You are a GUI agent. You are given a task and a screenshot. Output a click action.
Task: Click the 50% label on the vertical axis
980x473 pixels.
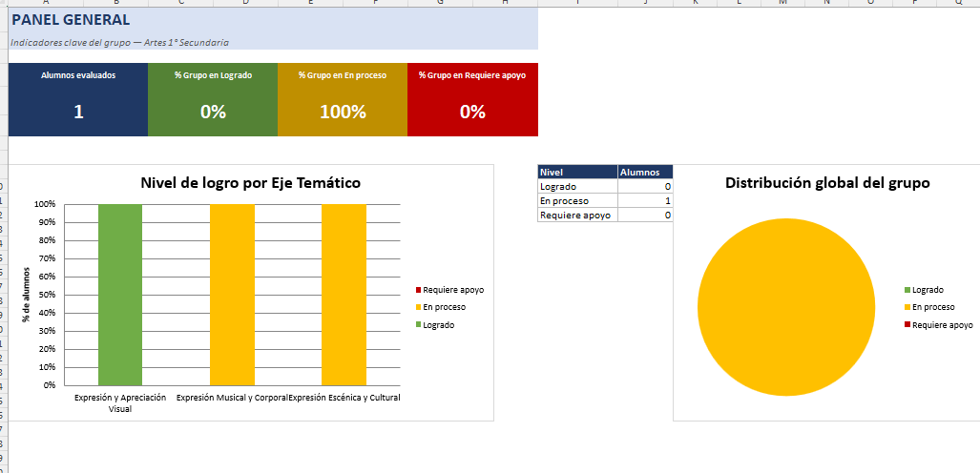click(50, 295)
